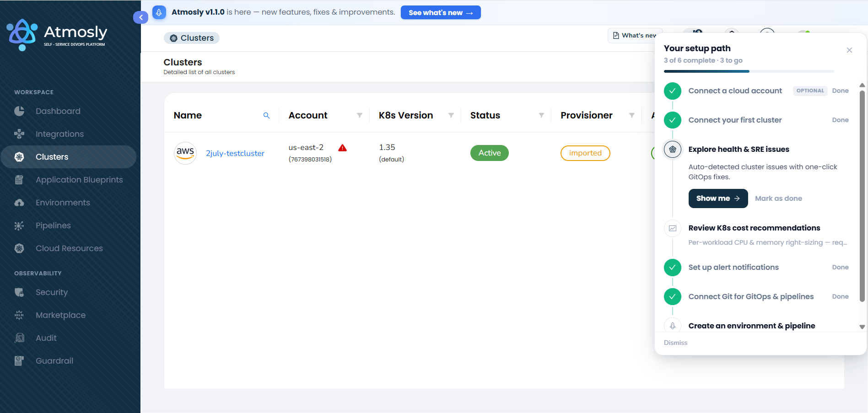Viewport: 868px width, 413px height.
Task: Close the Your setup path panel
Action: coord(849,50)
